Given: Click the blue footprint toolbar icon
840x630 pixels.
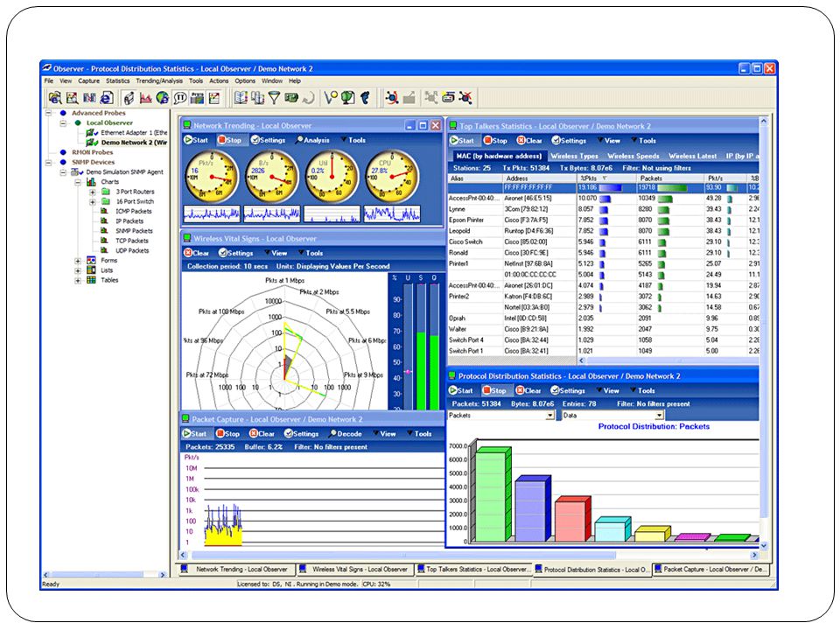Looking at the screenshot, I should tap(366, 97).
